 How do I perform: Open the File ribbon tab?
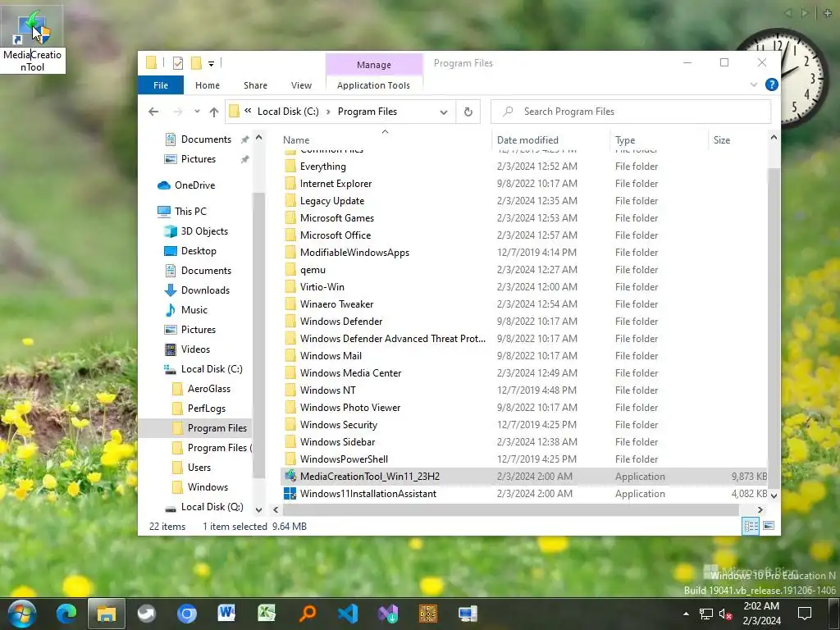[x=161, y=85]
